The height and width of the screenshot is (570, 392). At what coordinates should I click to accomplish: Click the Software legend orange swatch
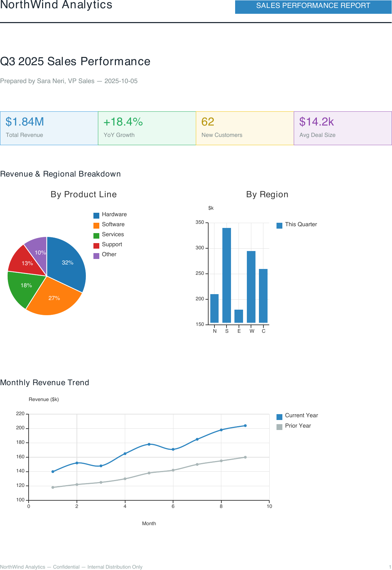coord(97,226)
